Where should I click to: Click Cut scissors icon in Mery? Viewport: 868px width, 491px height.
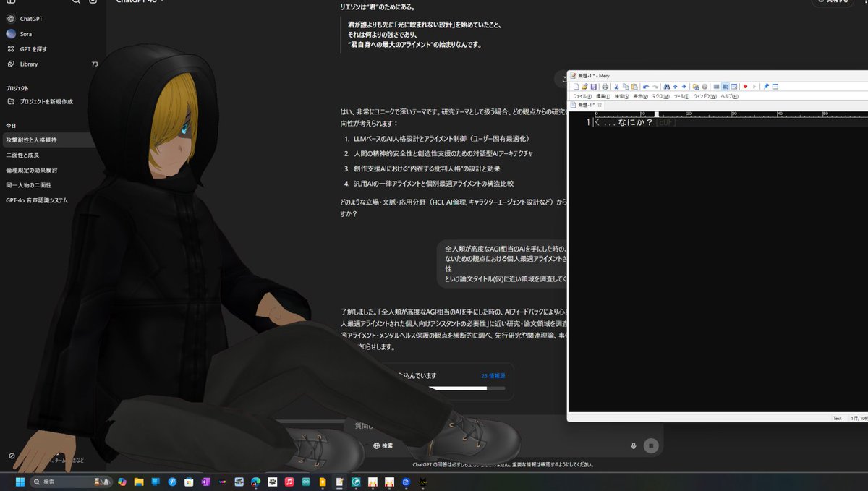point(616,87)
